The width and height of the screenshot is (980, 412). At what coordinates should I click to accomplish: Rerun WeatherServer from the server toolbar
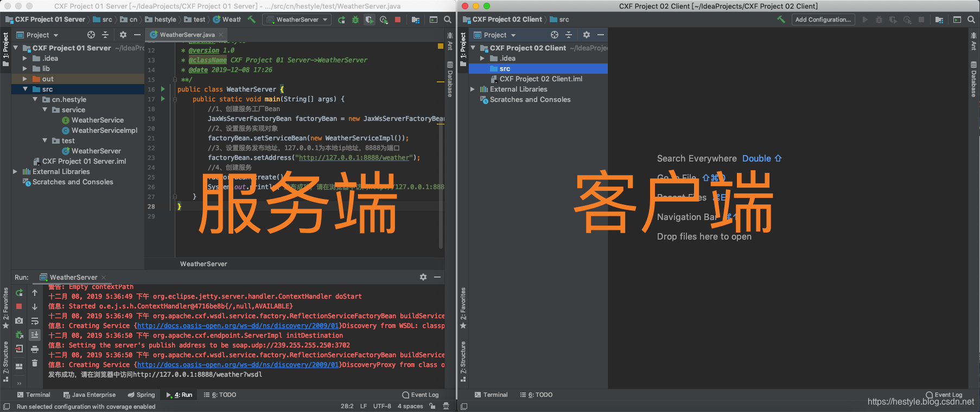coord(341,20)
